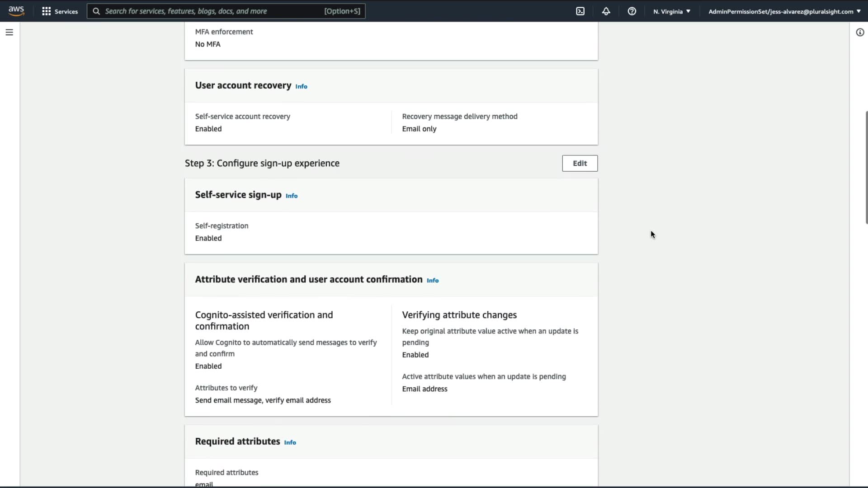Image resolution: width=868 pixels, height=488 pixels.
Task: Click the Services menu label
Action: [x=66, y=11]
